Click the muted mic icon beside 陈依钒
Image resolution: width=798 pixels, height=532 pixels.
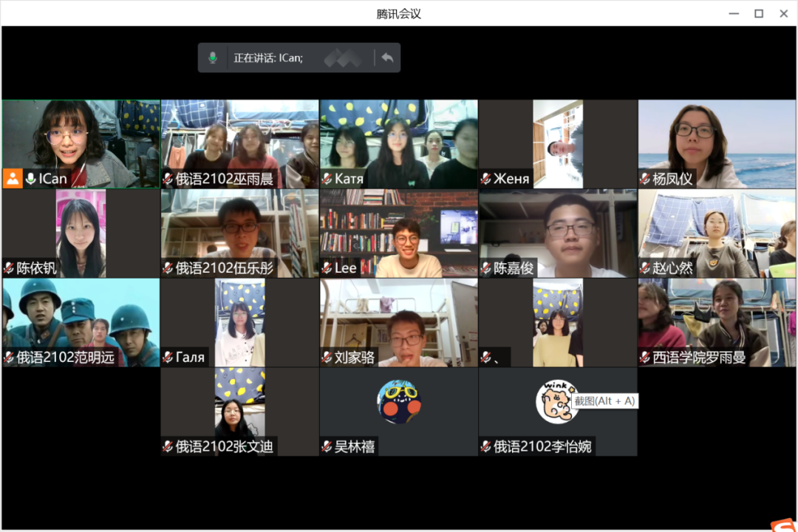9,268
